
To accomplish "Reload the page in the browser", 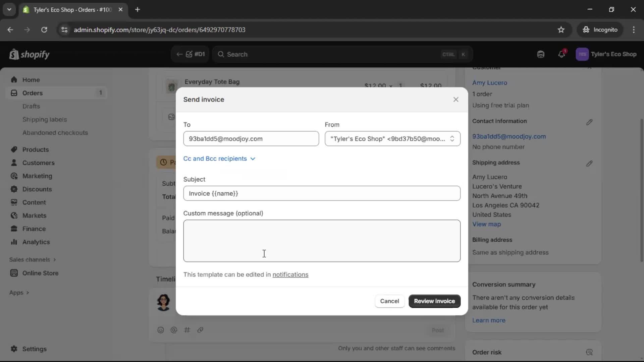I will tap(44, 30).
